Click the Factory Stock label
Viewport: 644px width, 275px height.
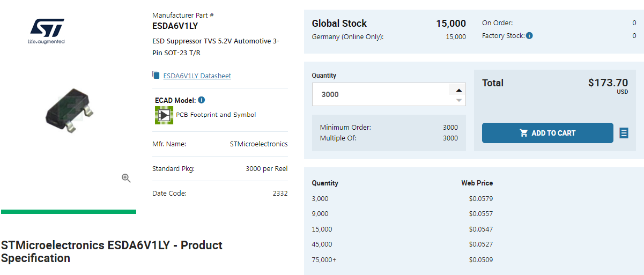[x=503, y=36]
